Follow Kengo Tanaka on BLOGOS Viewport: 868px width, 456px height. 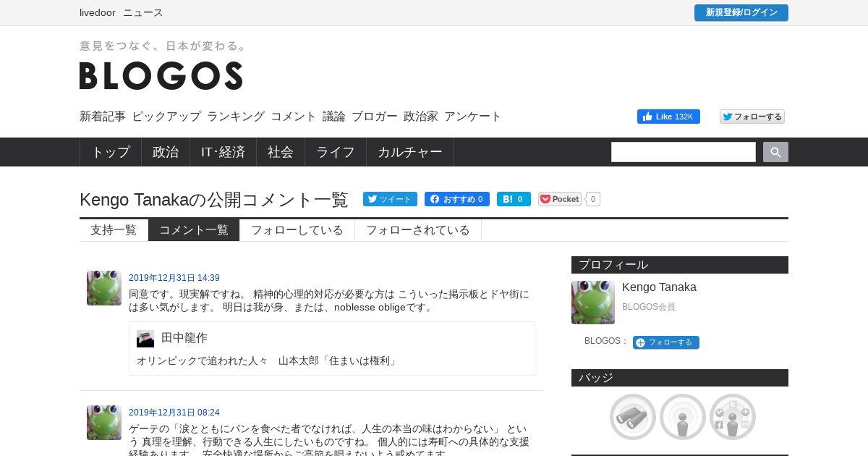pyautogui.click(x=666, y=342)
